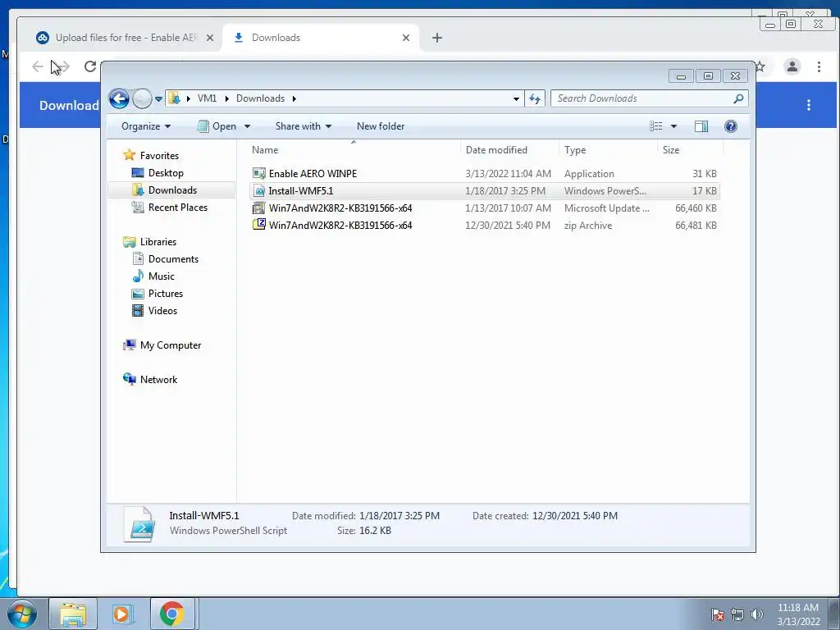The image size is (840, 630).
Task: Open the Documents library
Action: pyautogui.click(x=173, y=258)
